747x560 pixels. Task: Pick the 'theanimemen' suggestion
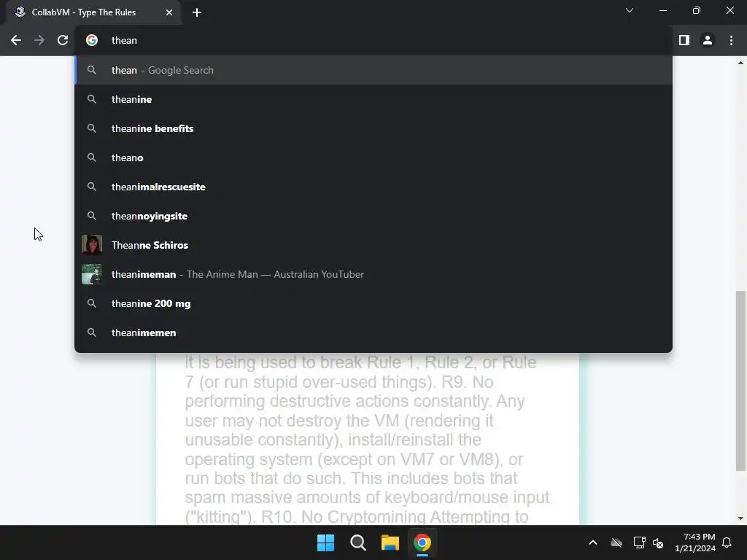[x=373, y=332]
